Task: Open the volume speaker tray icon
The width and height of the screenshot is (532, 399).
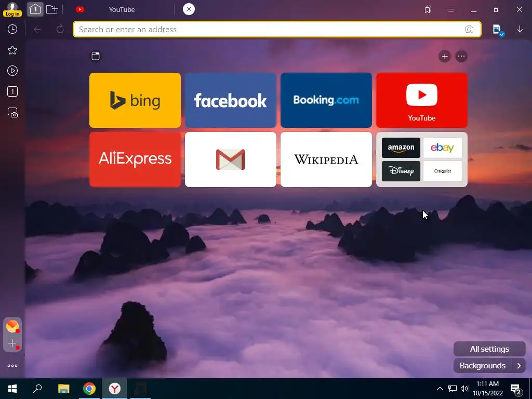Action: (x=464, y=389)
